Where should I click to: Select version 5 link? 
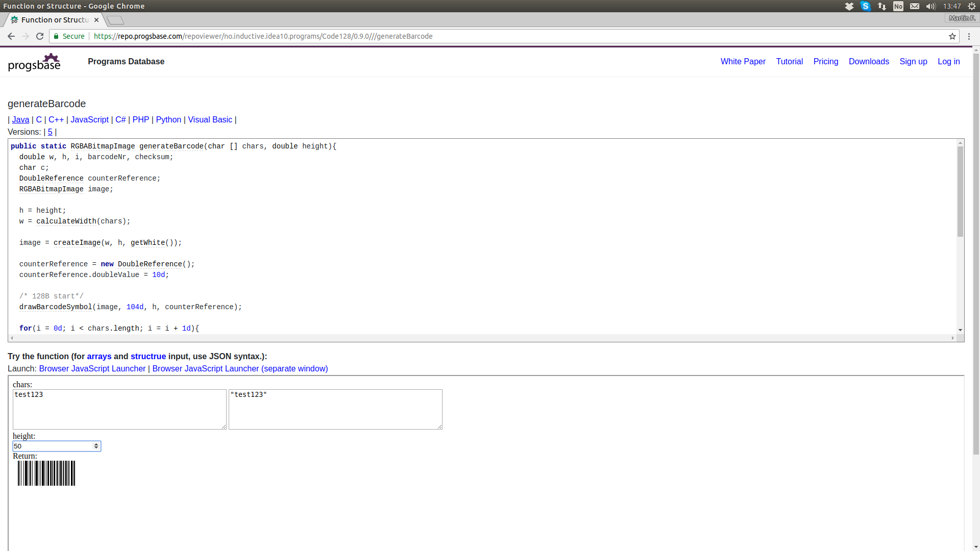pos(50,132)
